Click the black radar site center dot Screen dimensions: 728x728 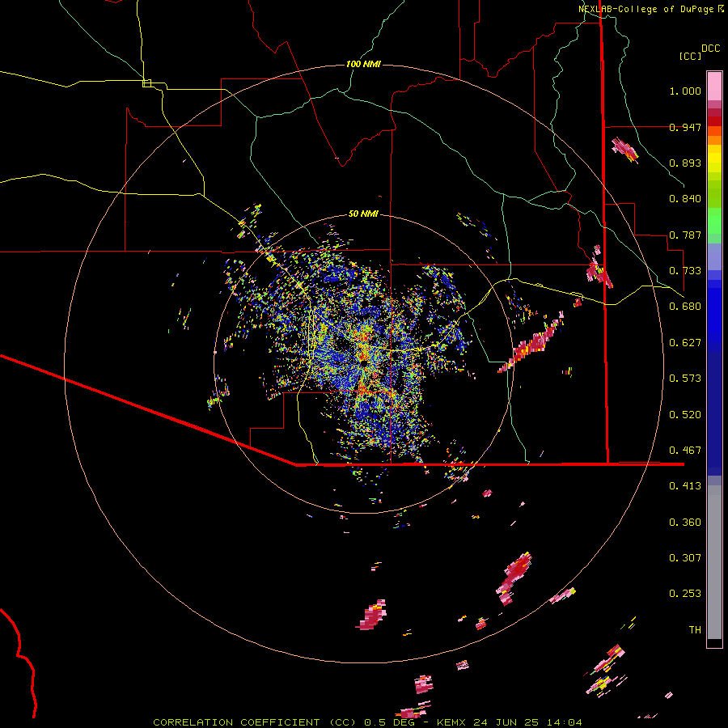tap(363, 363)
